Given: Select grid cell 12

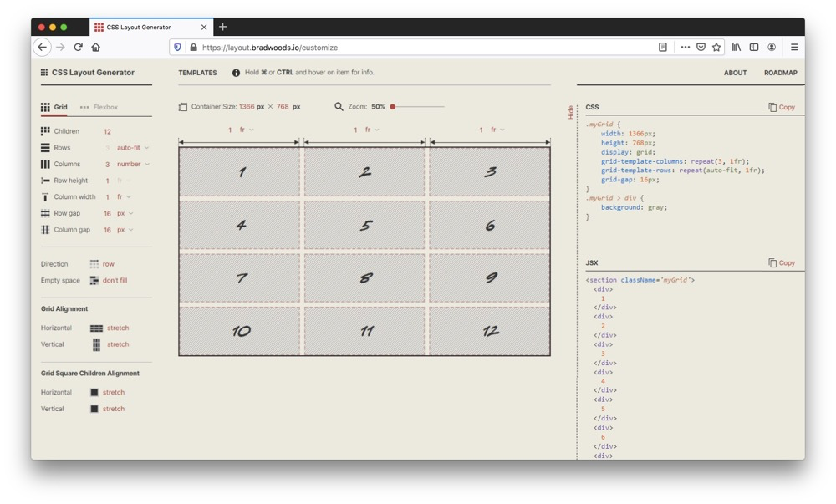Looking at the screenshot, I should (490, 331).
